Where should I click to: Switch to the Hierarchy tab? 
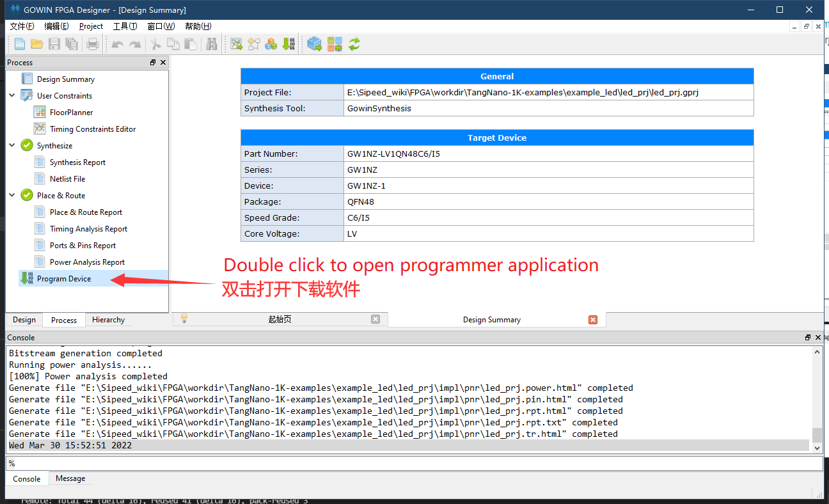tap(108, 320)
